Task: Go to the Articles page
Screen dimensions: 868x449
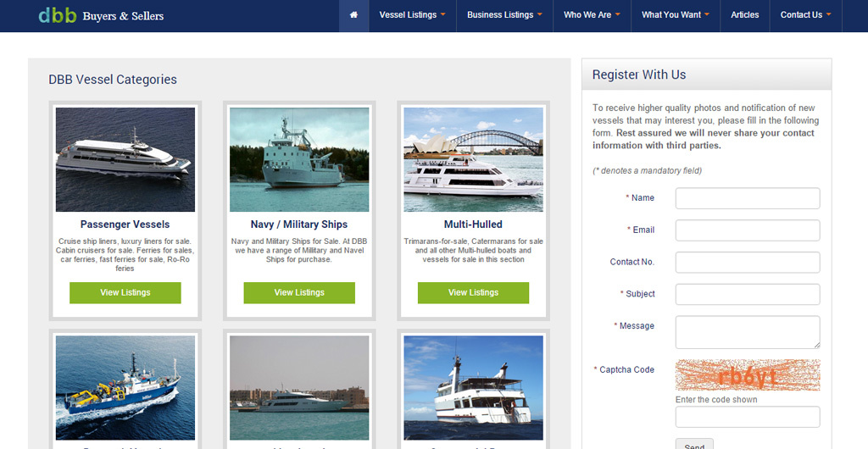Action: [745, 15]
